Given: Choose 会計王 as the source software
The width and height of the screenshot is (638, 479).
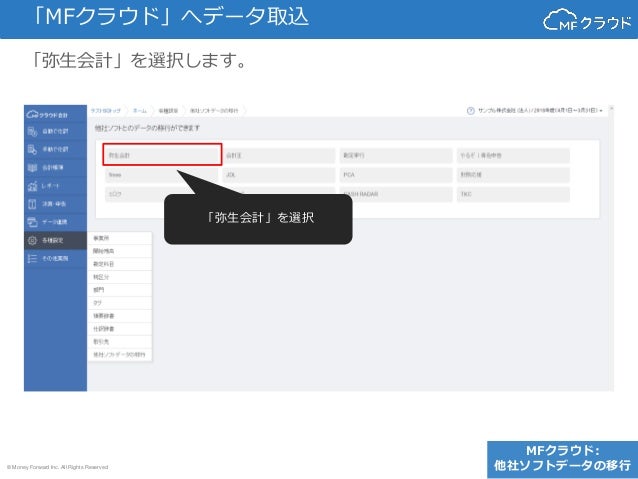Looking at the screenshot, I should [x=279, y=155].
